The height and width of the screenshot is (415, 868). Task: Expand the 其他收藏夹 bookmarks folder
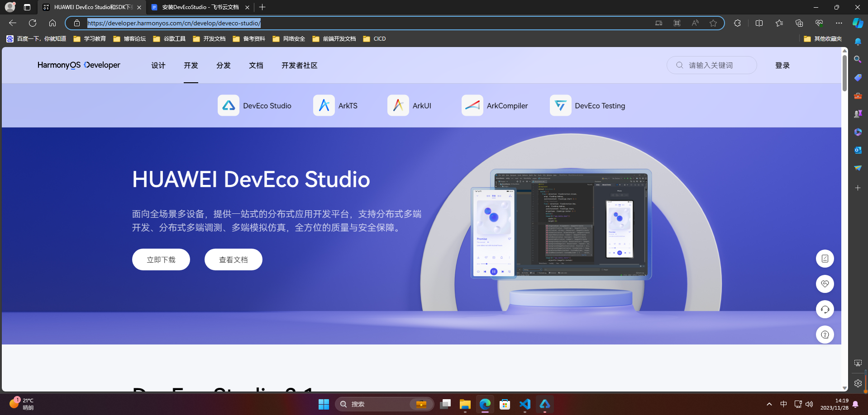823,39
